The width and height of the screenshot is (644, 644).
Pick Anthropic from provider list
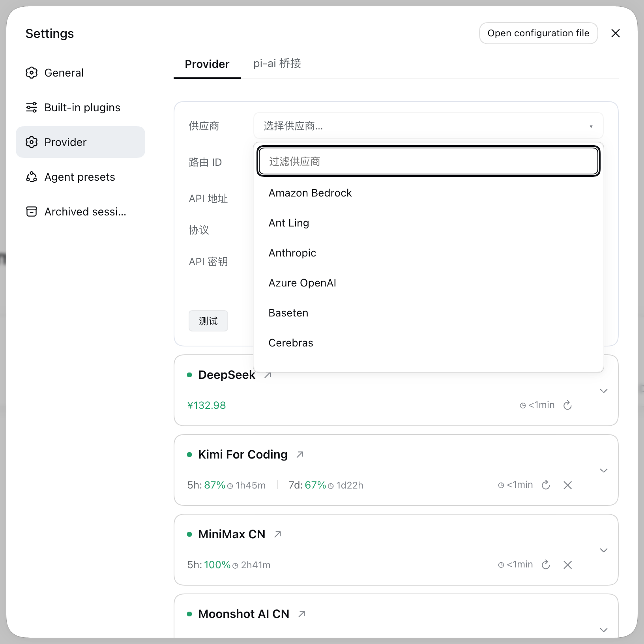tap(428, 253)
